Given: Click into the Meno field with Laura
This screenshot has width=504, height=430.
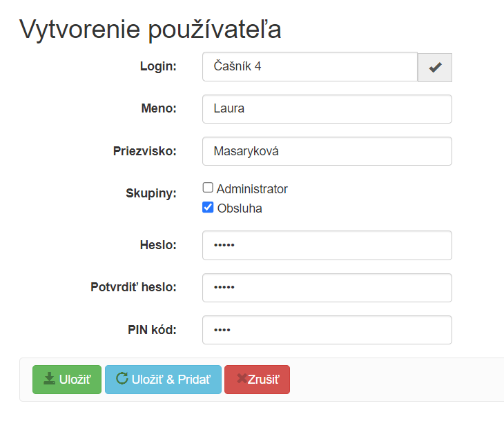Looking at the screenshot, I should point(327,109).
